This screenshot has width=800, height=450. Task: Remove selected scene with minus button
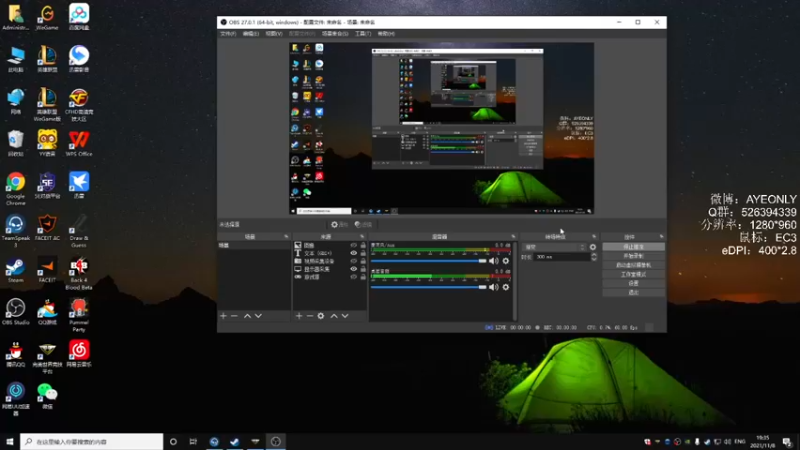[x=234, y=316]
